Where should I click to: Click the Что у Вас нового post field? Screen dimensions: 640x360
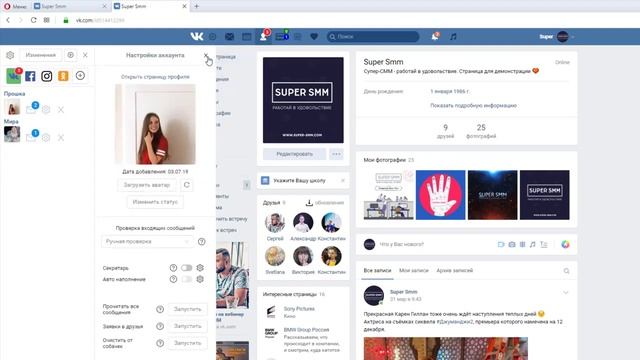click(434, 244)
